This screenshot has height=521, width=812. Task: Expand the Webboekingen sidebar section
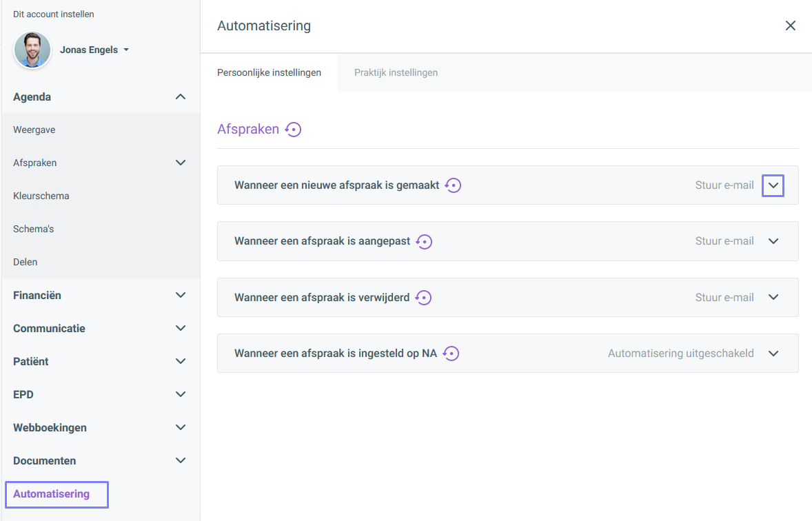(x=180, y=428)
